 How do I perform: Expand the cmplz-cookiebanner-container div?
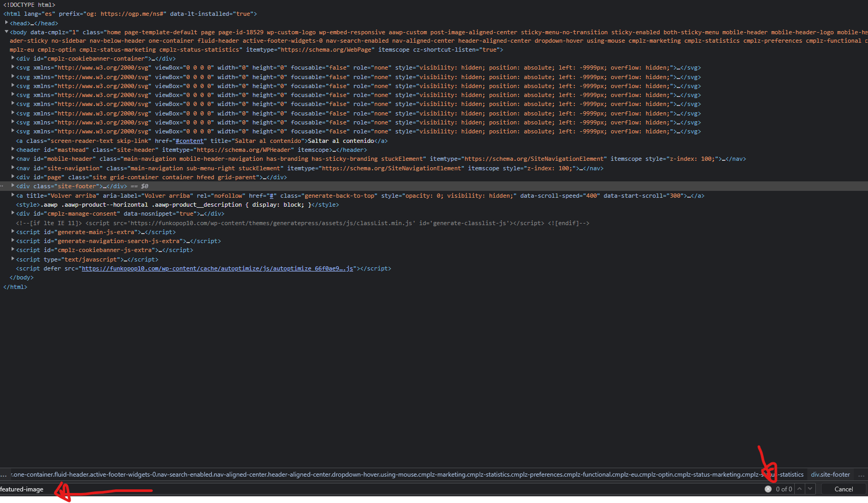pyautogui.click(x=13, y=58)
